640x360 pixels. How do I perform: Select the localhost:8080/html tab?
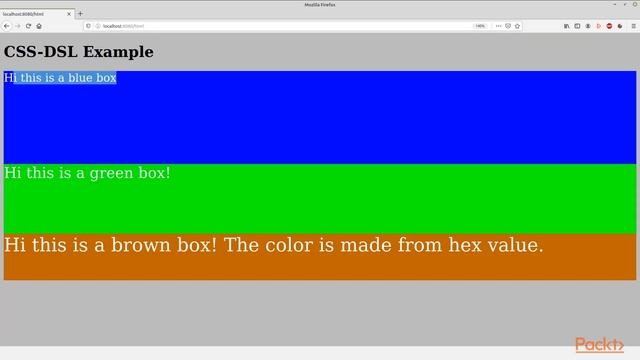[x=37, y=14]
